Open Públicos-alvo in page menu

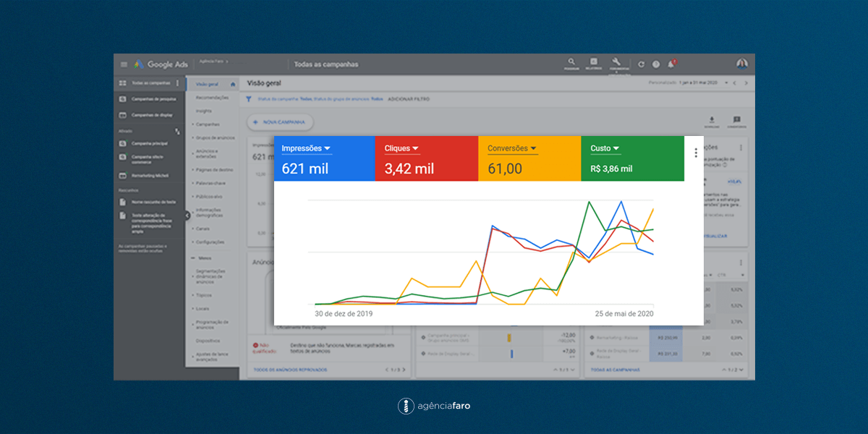(x=209, y=196)
